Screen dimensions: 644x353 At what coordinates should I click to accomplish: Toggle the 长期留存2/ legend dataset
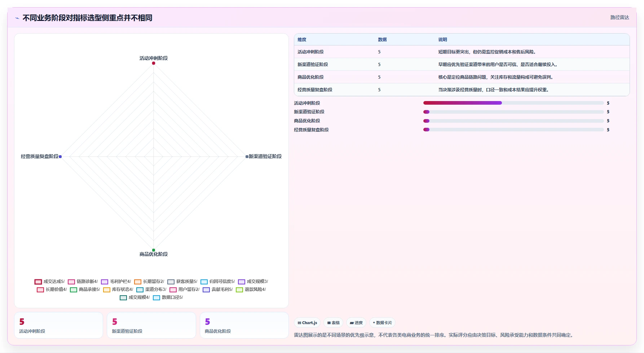click(x=149, y=282)
